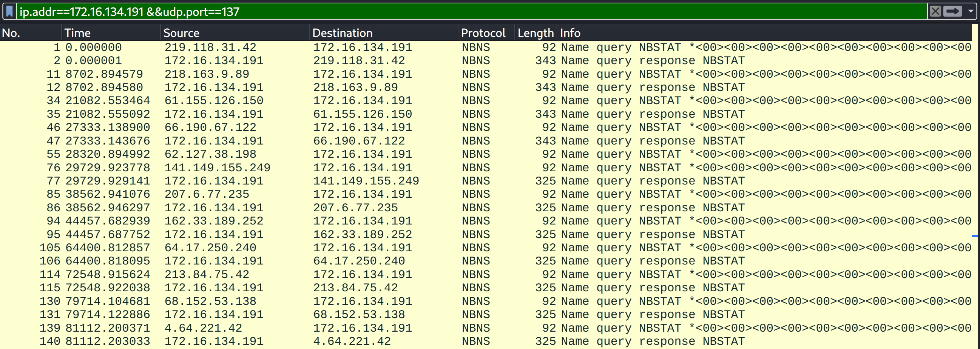Sort packets by the Time column header

click(111, 33)
